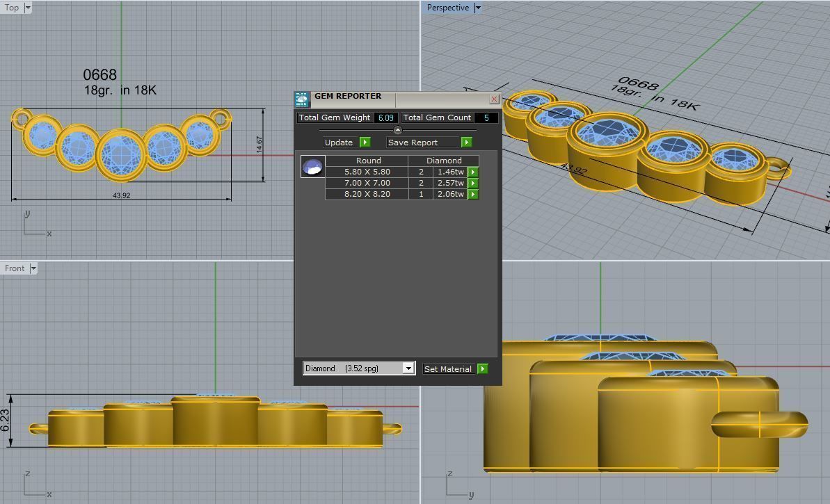Select the round gem thumbnail

click(312, 167)
